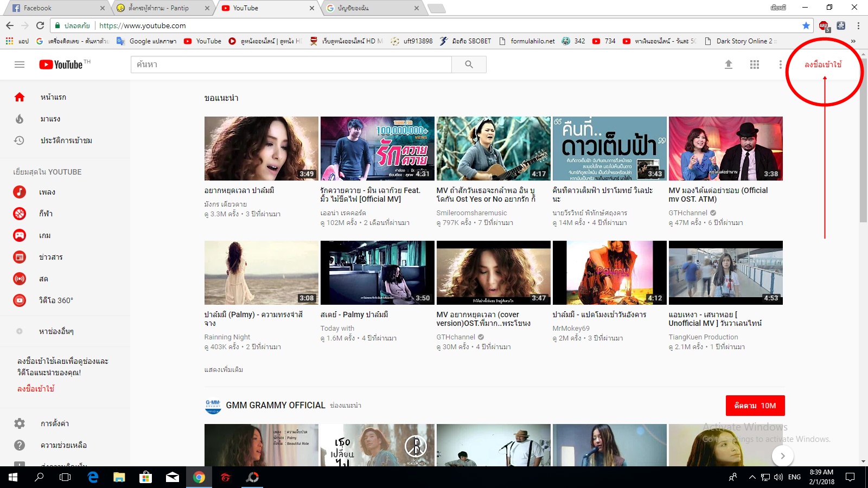This screenshot has width=868, height=488.
Task: Click the Chrome address bar URL
Action: click(x=143, y=25)
